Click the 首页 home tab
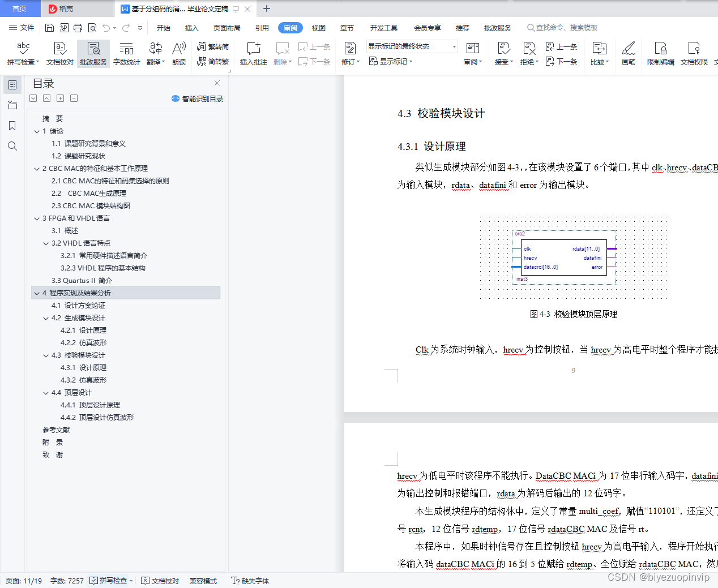718x588 pixels. (20, 8)
